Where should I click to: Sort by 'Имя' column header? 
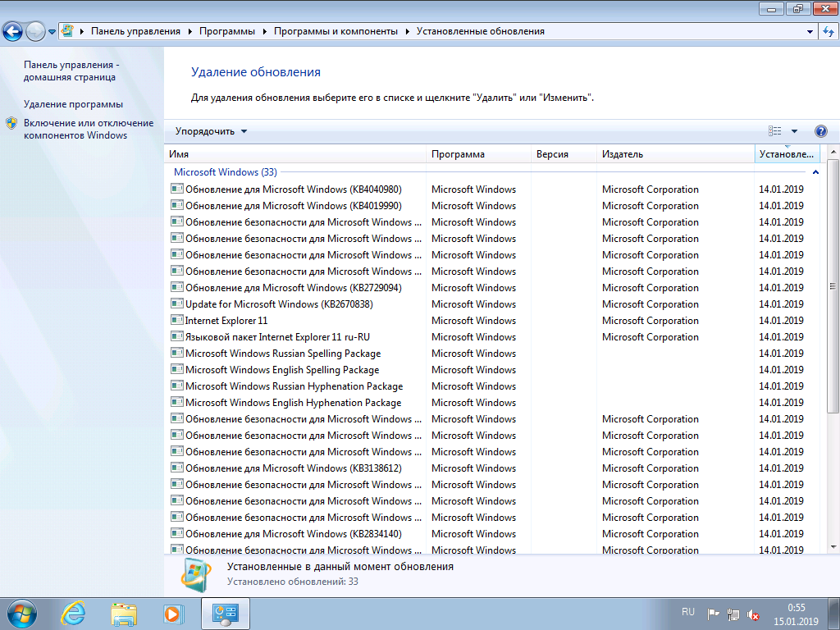(x=295, y=154)
